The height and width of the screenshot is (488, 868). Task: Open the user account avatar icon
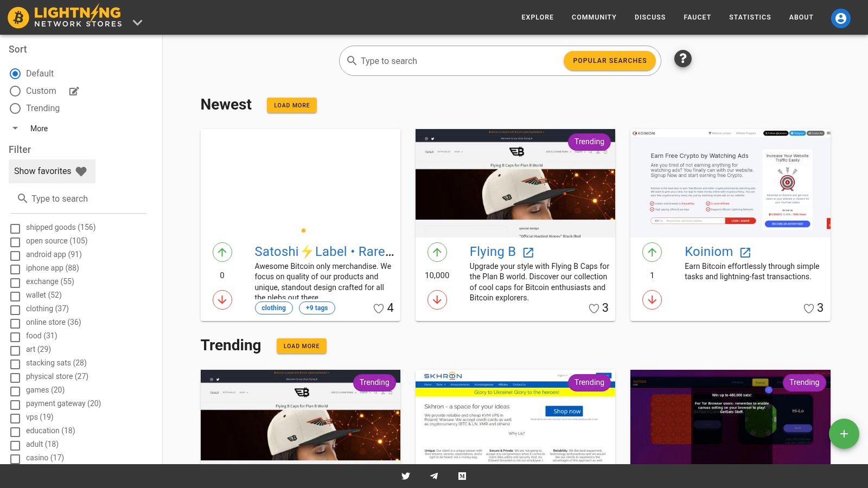(x=840, y=18)
